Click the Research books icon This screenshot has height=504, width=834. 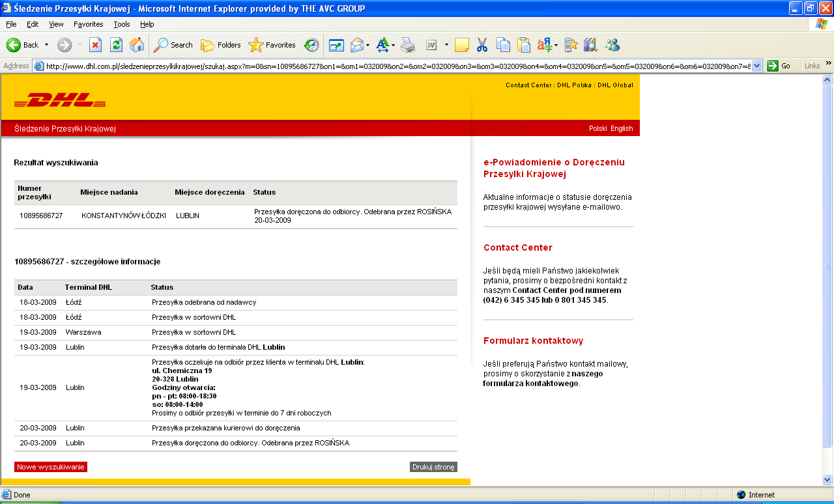point(590,45)
